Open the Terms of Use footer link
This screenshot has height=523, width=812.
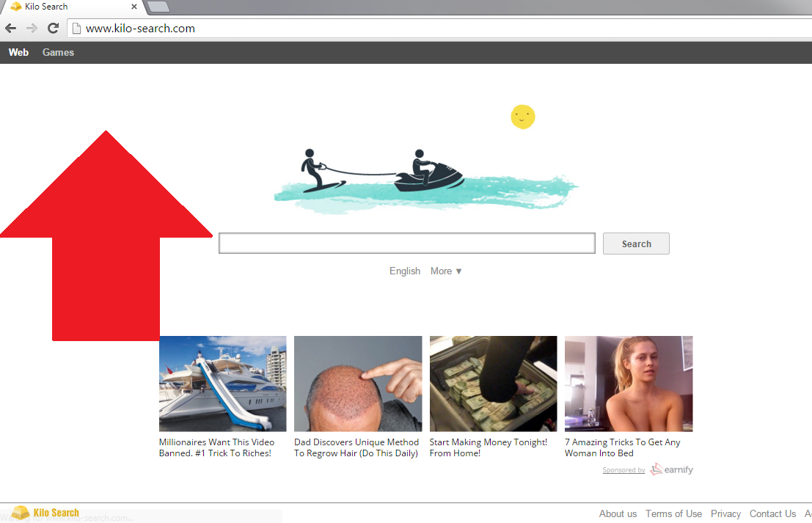673,513
